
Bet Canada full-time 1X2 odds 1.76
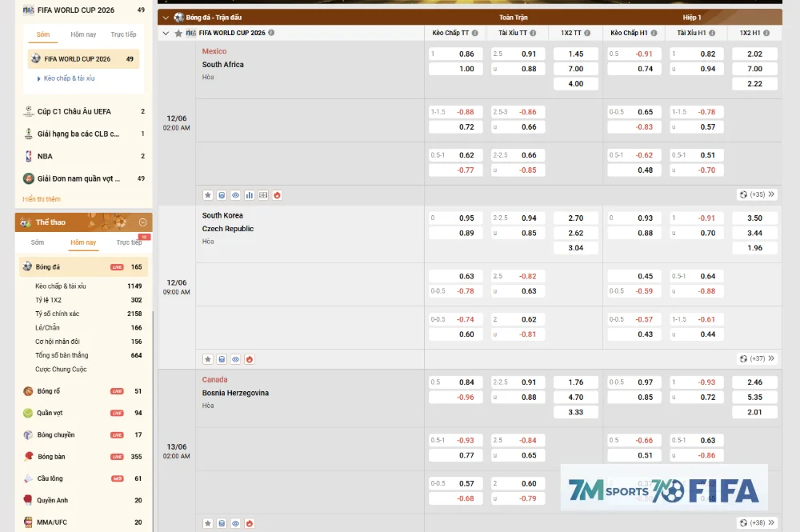575,382
